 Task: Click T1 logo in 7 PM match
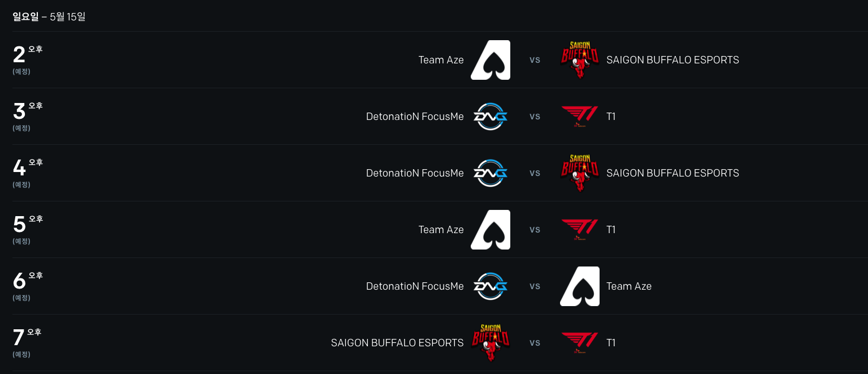click(x=579, y=343)
